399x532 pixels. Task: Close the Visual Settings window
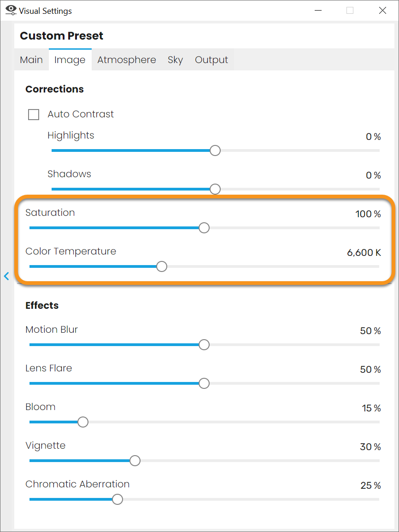(x=382, y=11)
